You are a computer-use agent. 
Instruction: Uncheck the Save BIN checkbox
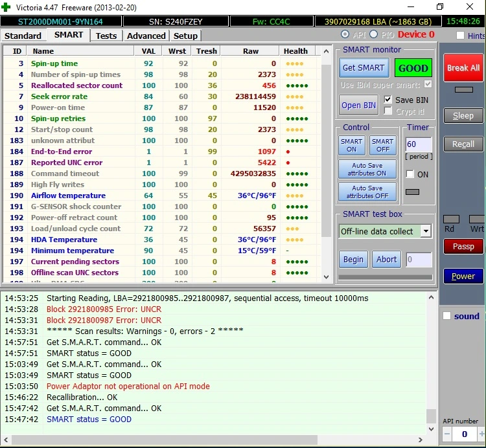[388, 100]
